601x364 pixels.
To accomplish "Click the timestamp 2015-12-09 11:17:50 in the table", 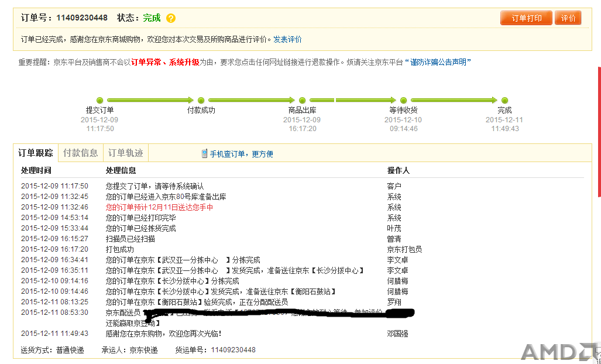I will (54, 186).
